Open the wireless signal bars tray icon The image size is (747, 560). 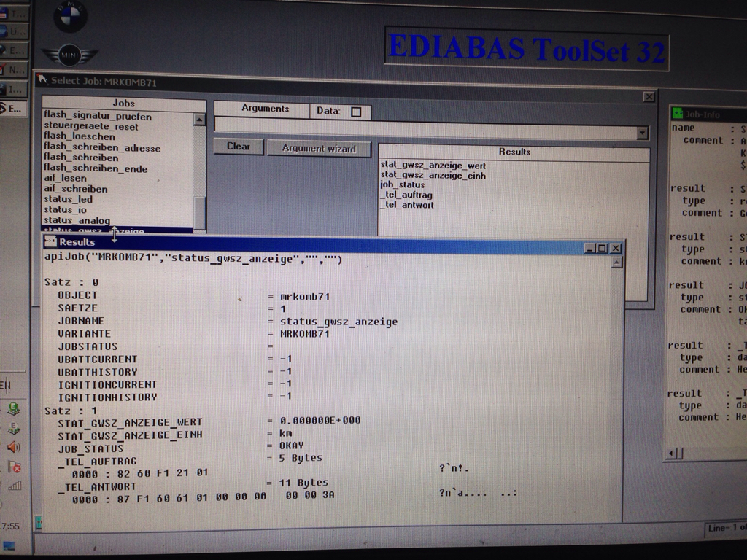pyautogui.click(x=15, y=486)
